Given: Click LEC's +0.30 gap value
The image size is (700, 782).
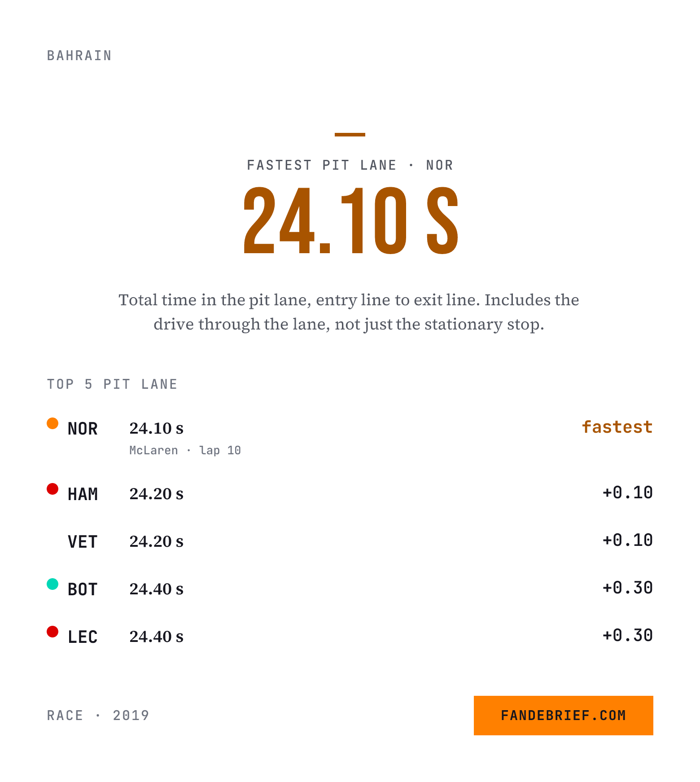Looking at the screenshot, I should pos(627,636).
